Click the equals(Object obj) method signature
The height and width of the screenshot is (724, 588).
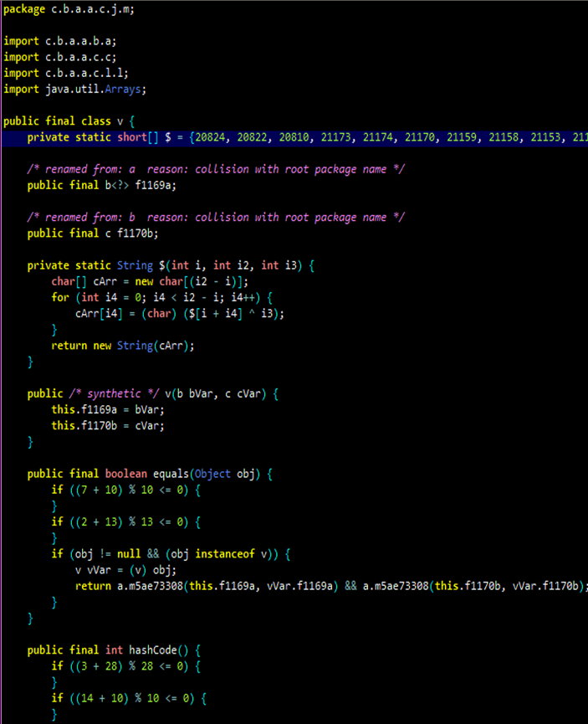coord(150,475)
